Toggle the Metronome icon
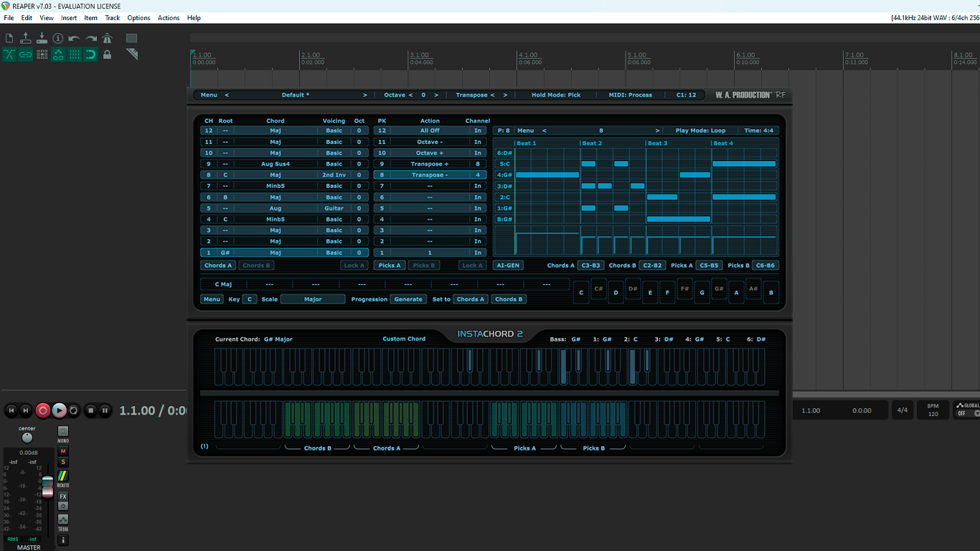Image resolution: width=980 pixels, height=551 pixels. [108, 38]
